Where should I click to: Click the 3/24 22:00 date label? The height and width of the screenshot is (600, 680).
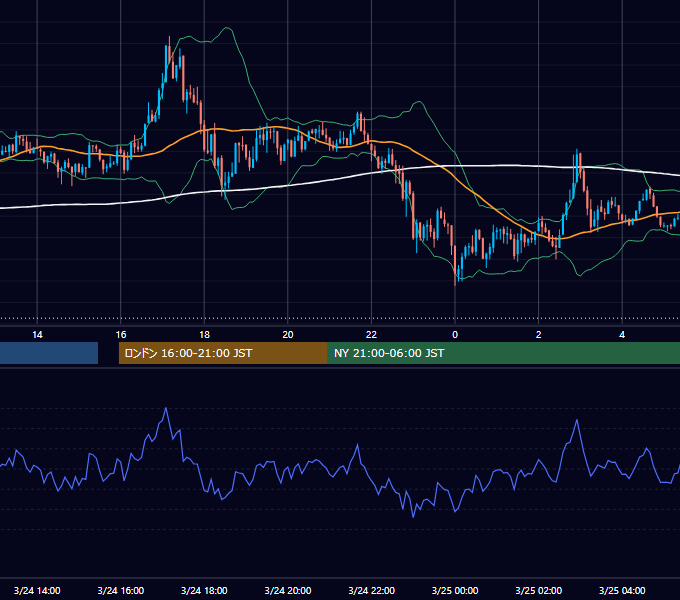[x=371, y=590]
